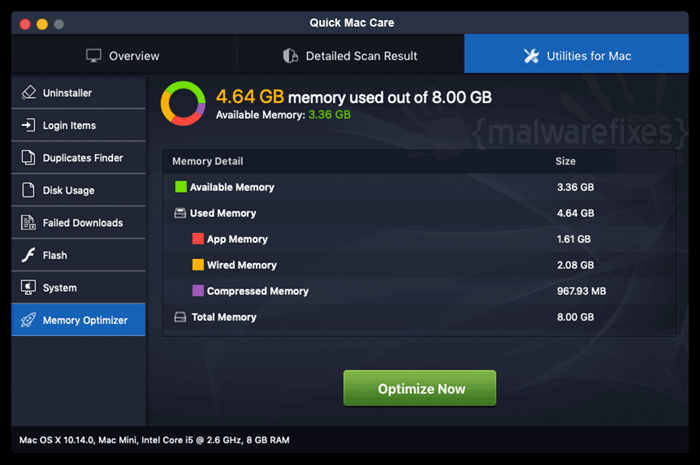
Task: Open Uninstaller in the sidebar
Action: [x=79, y=93]
